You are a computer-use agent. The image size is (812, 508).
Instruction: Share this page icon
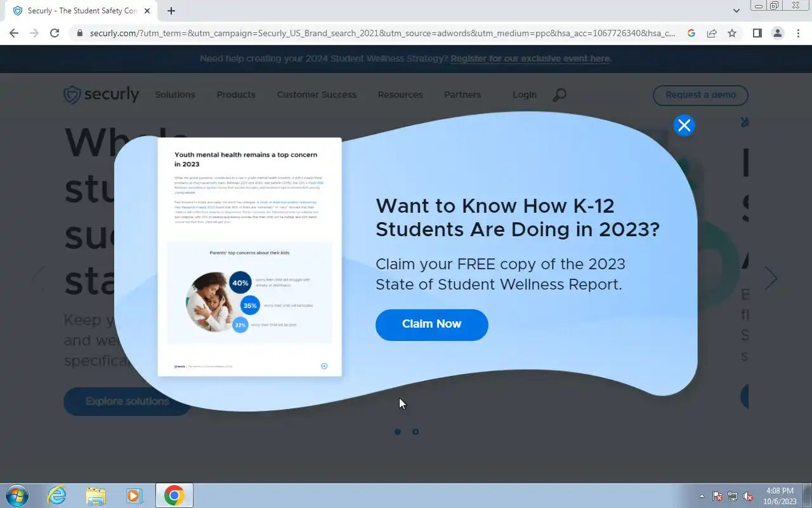712,33
